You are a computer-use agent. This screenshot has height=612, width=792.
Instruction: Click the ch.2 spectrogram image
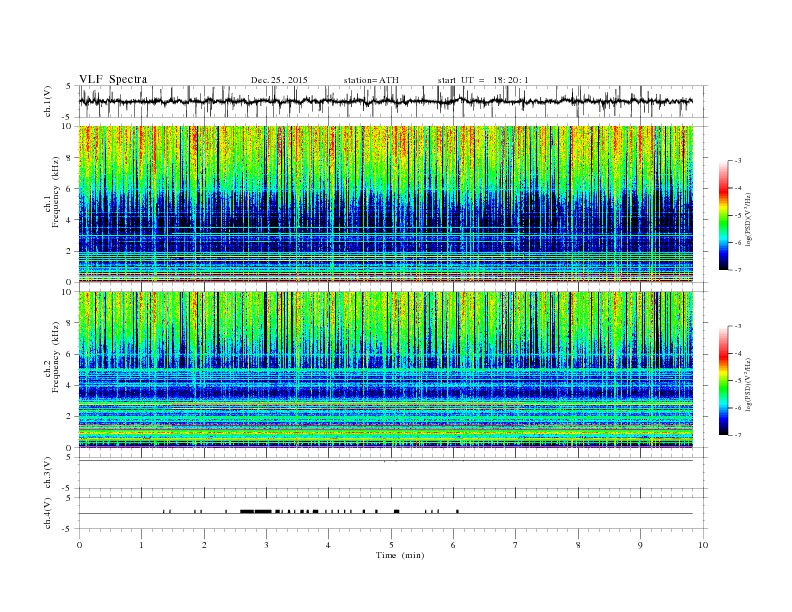386,370
